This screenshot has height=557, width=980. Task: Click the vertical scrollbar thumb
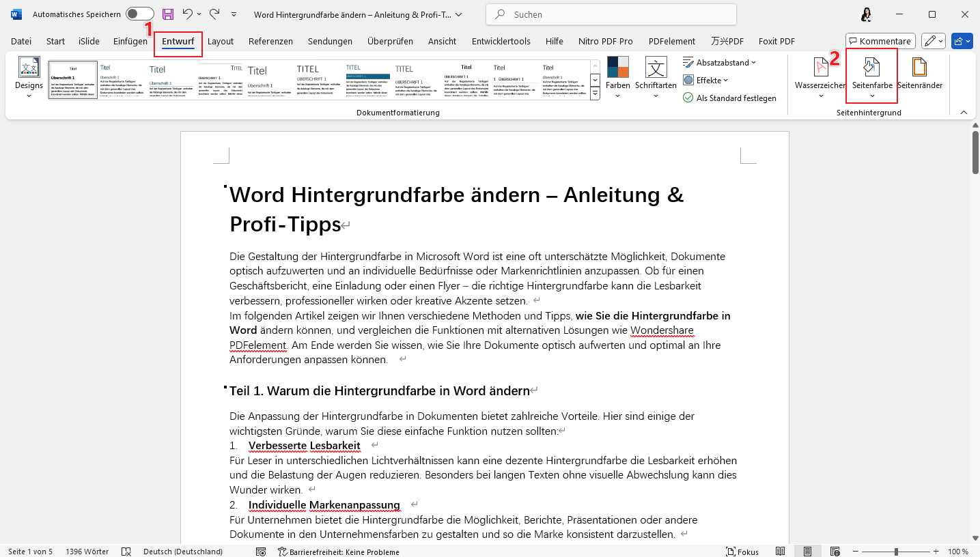point(975,153)
